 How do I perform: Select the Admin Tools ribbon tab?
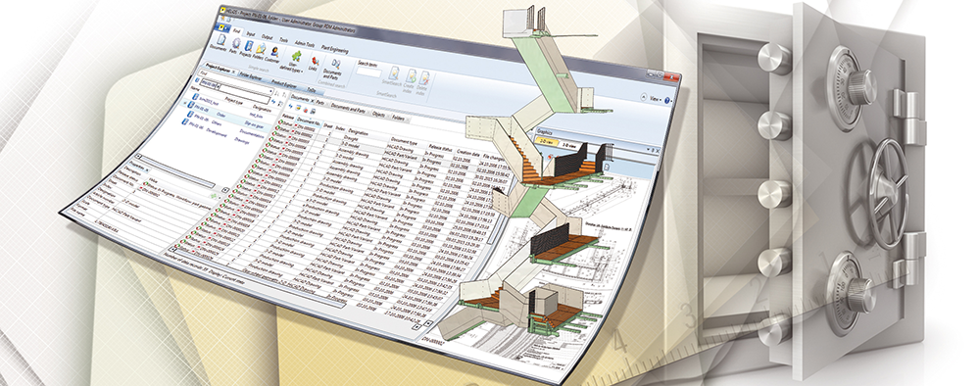(305, 44)
